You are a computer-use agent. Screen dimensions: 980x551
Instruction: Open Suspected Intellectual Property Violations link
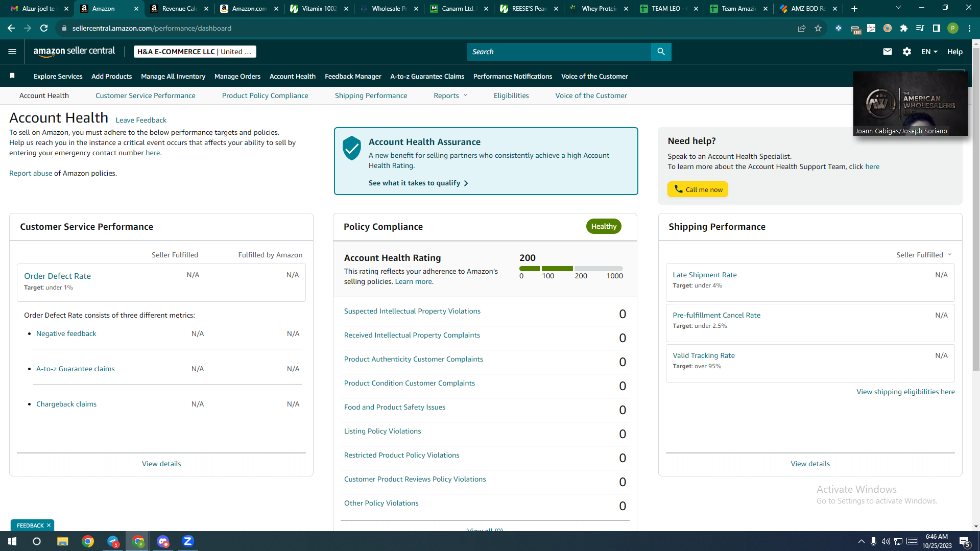412,311
